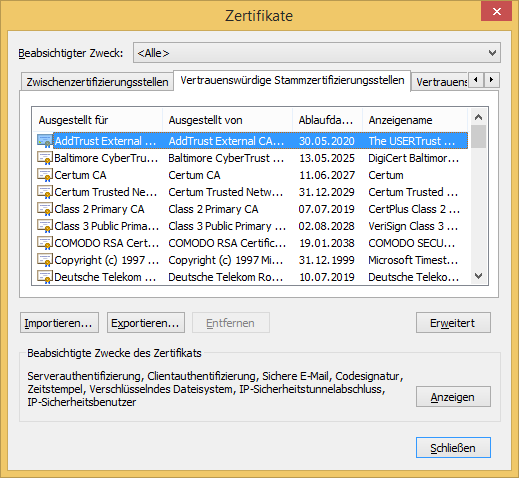Viewport: 519px width, 478px height.
Task: Click display name Certum
Action: click(x=386, y=175)
